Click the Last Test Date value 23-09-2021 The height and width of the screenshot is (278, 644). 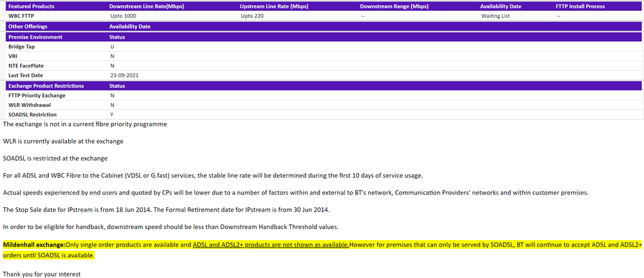[124, 75]
